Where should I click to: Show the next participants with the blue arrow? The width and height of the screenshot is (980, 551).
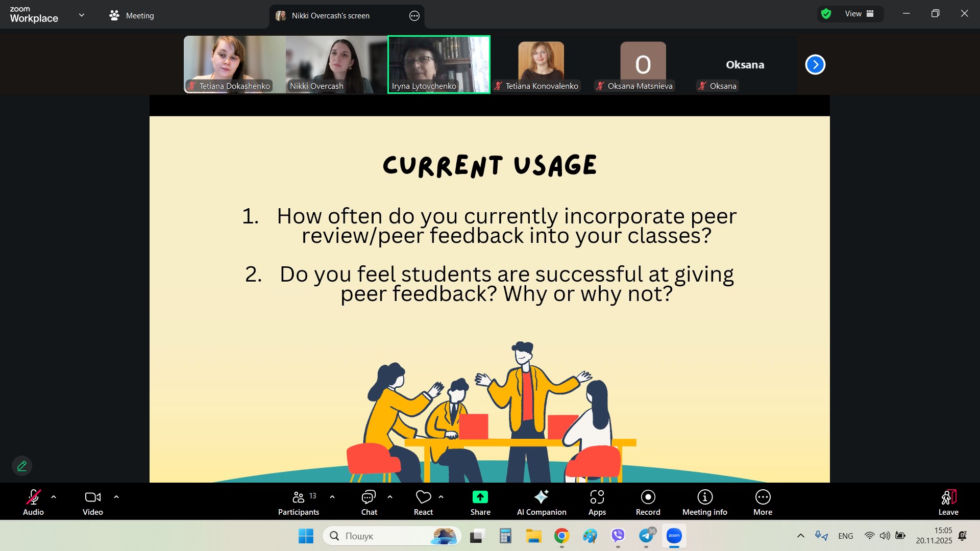point(815,65)
